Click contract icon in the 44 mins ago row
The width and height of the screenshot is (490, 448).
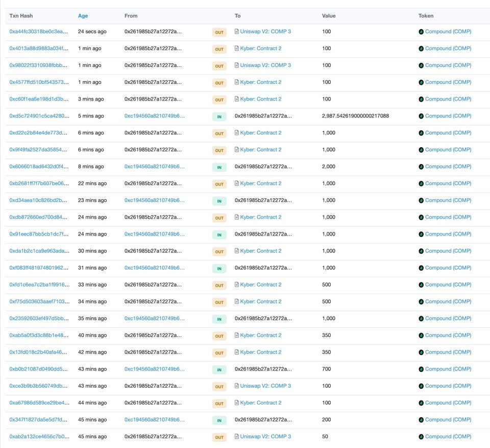(236, 403)
